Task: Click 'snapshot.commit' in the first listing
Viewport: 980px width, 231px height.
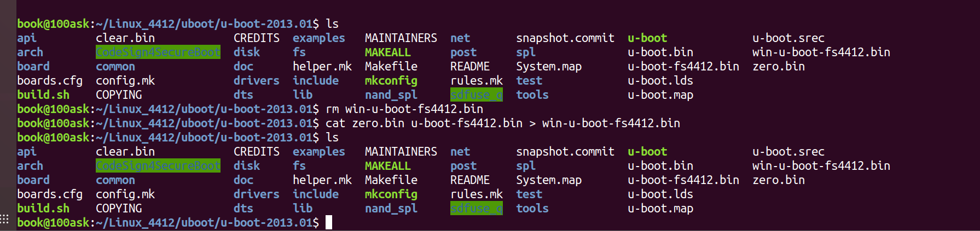Action: tap(565, 38)
